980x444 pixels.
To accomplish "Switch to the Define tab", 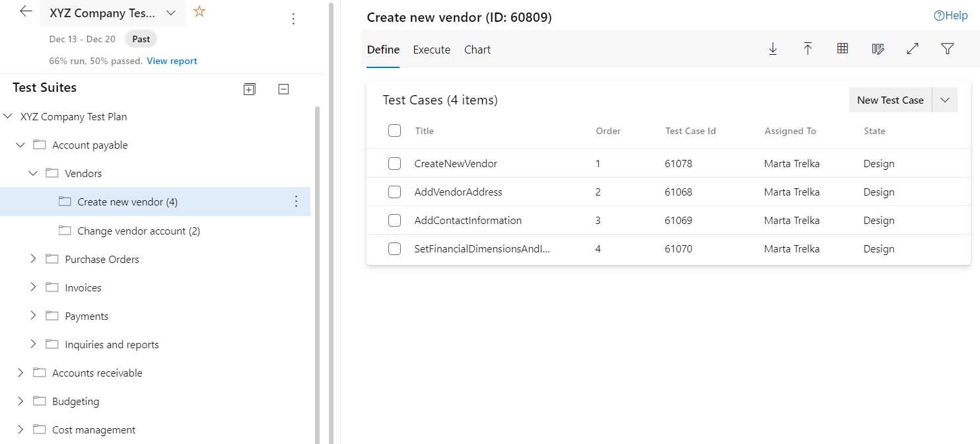I will coord(383,50).
